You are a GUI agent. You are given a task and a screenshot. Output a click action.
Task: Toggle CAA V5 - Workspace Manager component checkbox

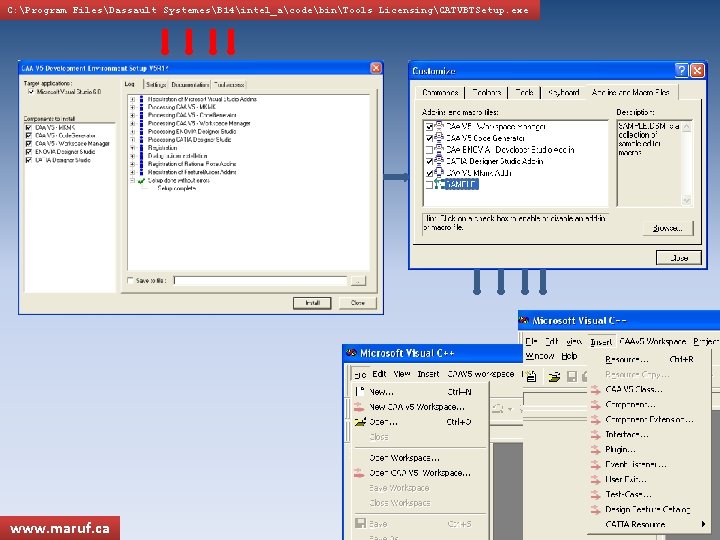point(29,144)
